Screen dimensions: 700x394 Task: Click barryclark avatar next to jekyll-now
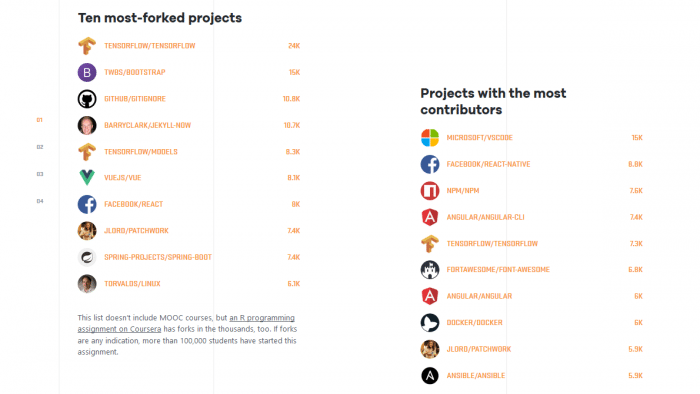tap(87, 125)
